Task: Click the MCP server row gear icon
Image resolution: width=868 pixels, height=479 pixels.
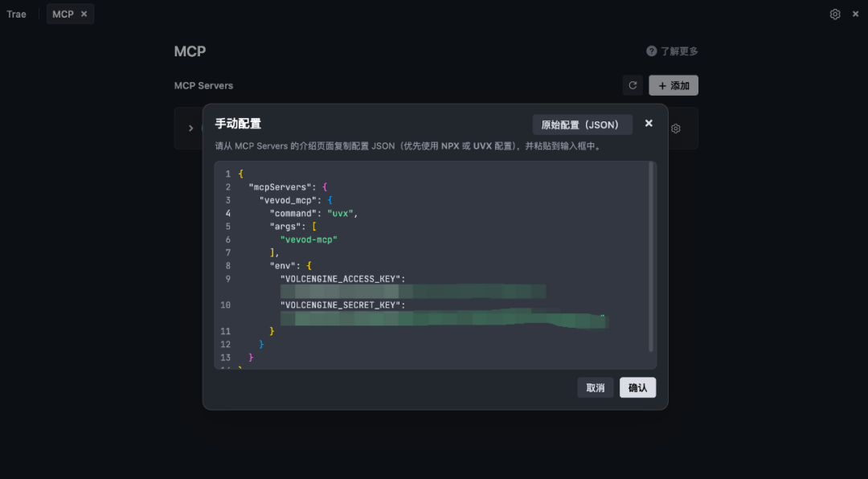Action: tap(676, 129)
